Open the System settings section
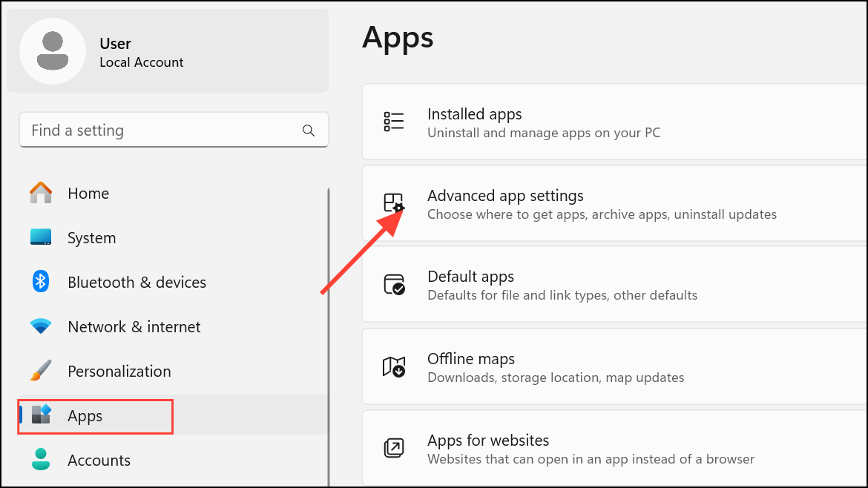Screen dimensions: 868x488 tap(91, 238)
